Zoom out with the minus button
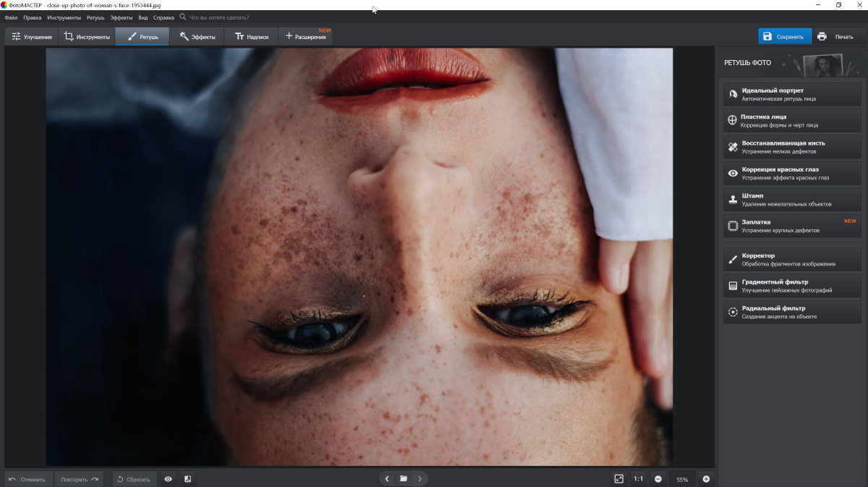868x487 pixels. point(658,479)
